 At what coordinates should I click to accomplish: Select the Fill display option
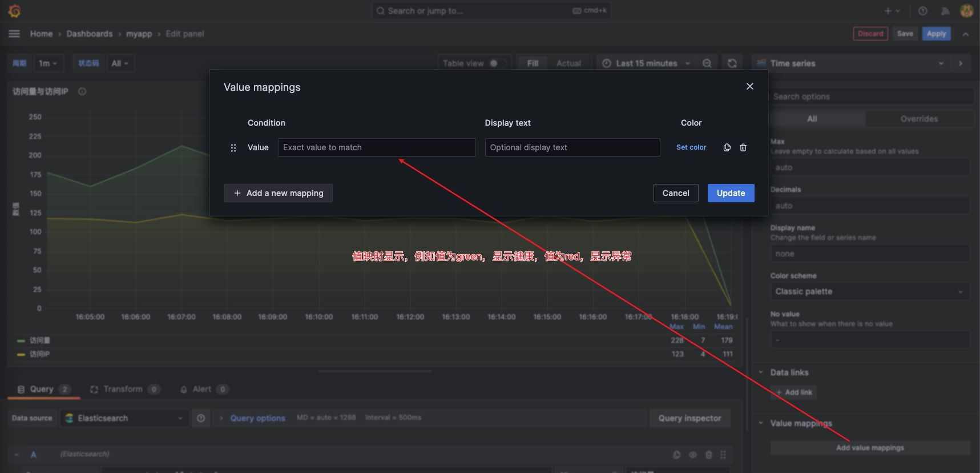pyautogui.click(x=533, y=63)
